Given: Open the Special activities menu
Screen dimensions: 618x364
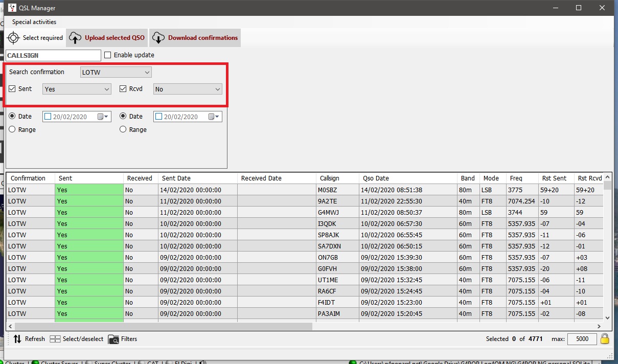Looking at the screenshot, I should click(34, 22).
